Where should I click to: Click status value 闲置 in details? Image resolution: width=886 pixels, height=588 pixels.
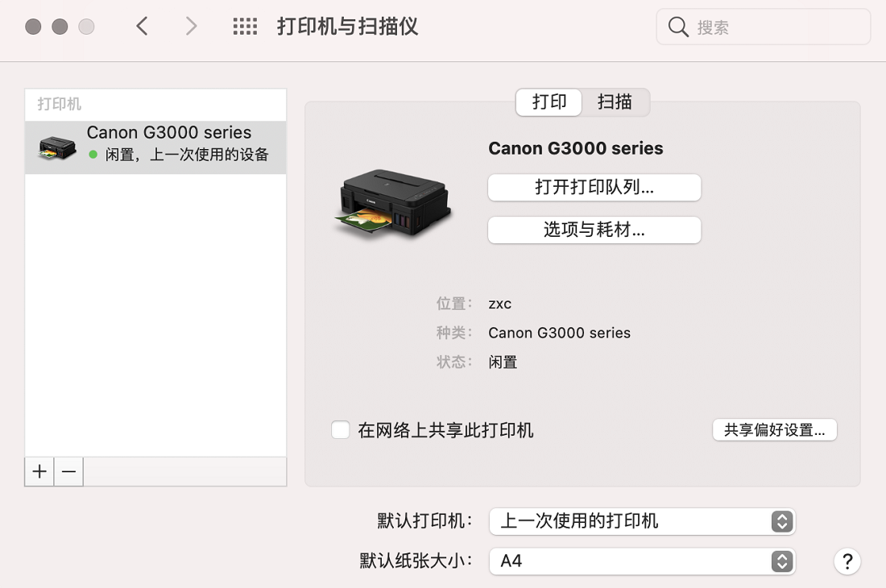tap(503, 362)
